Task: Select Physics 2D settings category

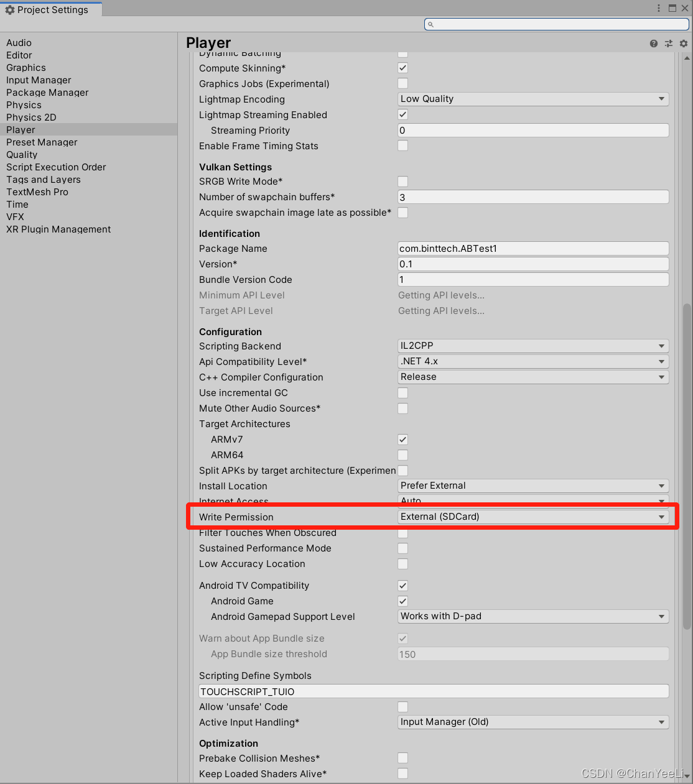Action: [88, 118]
